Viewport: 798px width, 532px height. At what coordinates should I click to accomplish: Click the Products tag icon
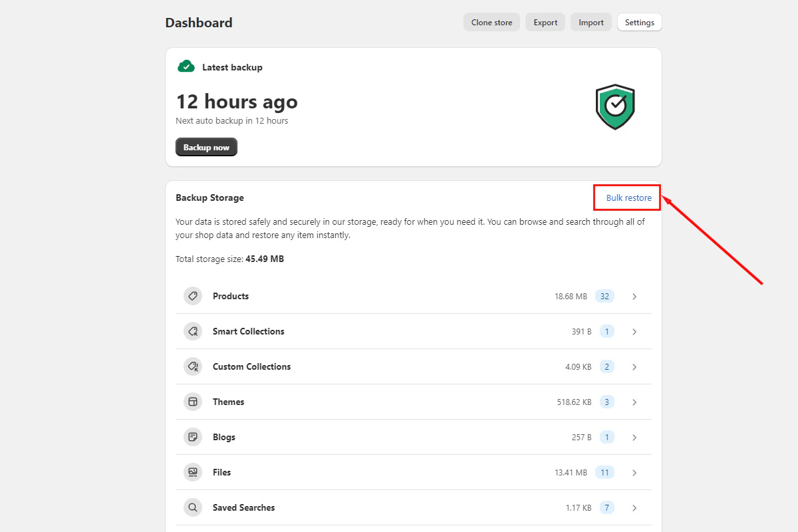click(192, 296)
